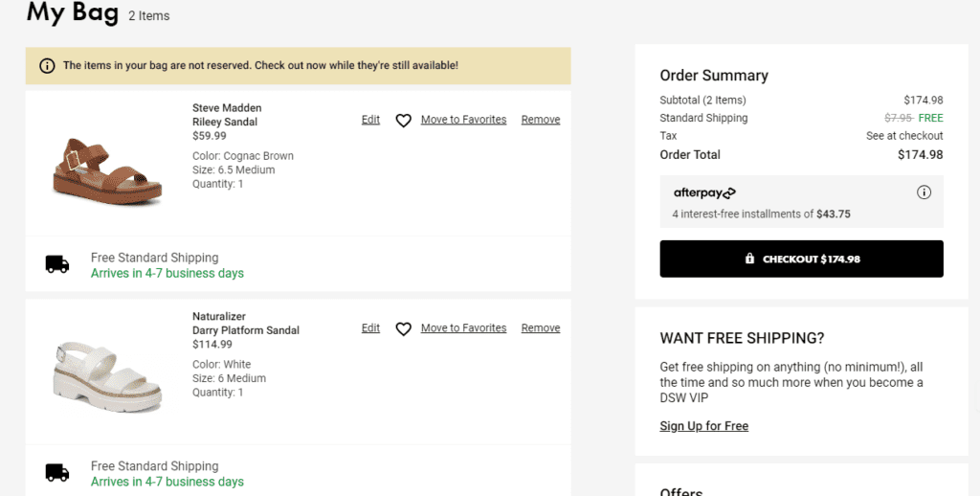The image size is (980, 496).
Task: Click truck icon under Naturalizer item
Action: (x=57, y=472)
